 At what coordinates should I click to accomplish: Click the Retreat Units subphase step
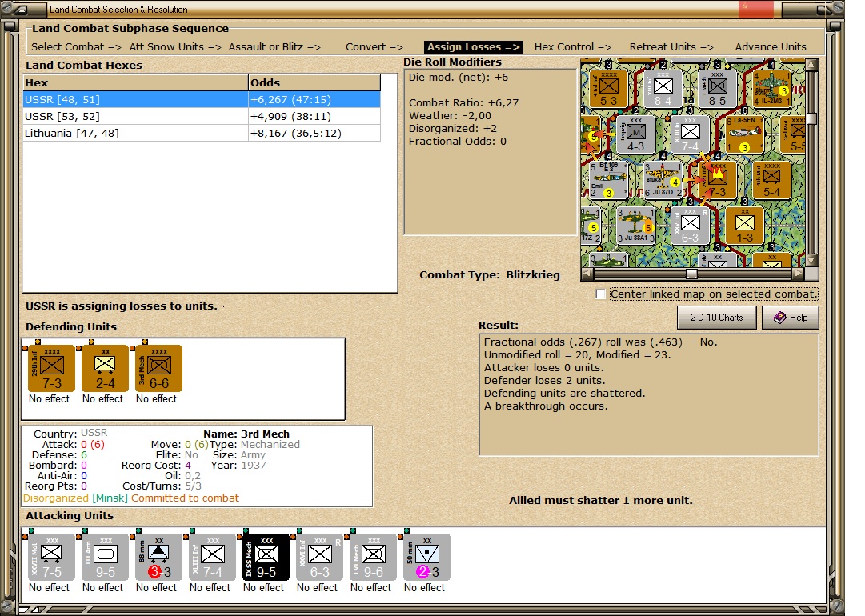pos(671,47)
